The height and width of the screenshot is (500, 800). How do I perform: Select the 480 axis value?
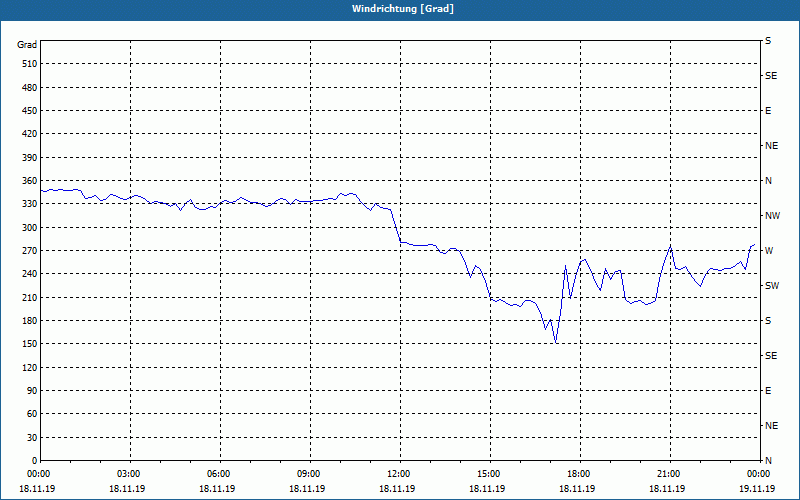tap(30, 88)
